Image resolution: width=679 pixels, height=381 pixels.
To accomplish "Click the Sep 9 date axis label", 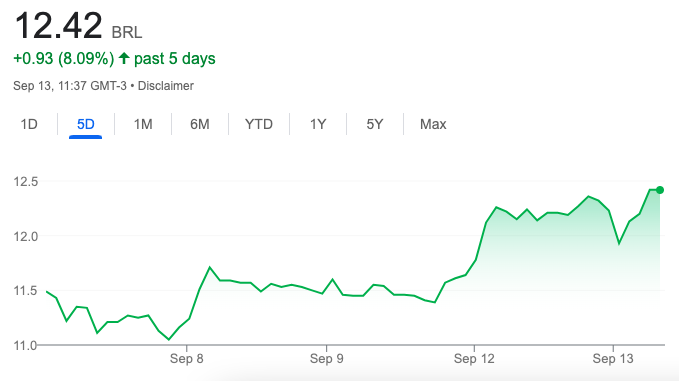I will 327,358.
